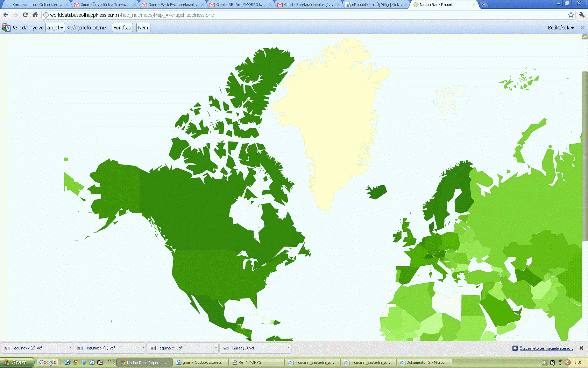Open the Összes letöltés megjelenítése link

pyautogui.click(x=546, y=348)
